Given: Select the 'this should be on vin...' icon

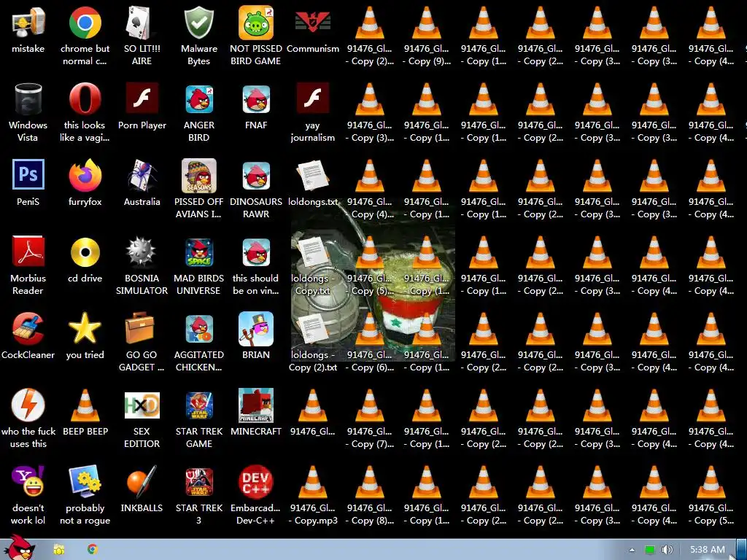Looking at the screenshot, I should pyautogui.click(x=256, y=252).
